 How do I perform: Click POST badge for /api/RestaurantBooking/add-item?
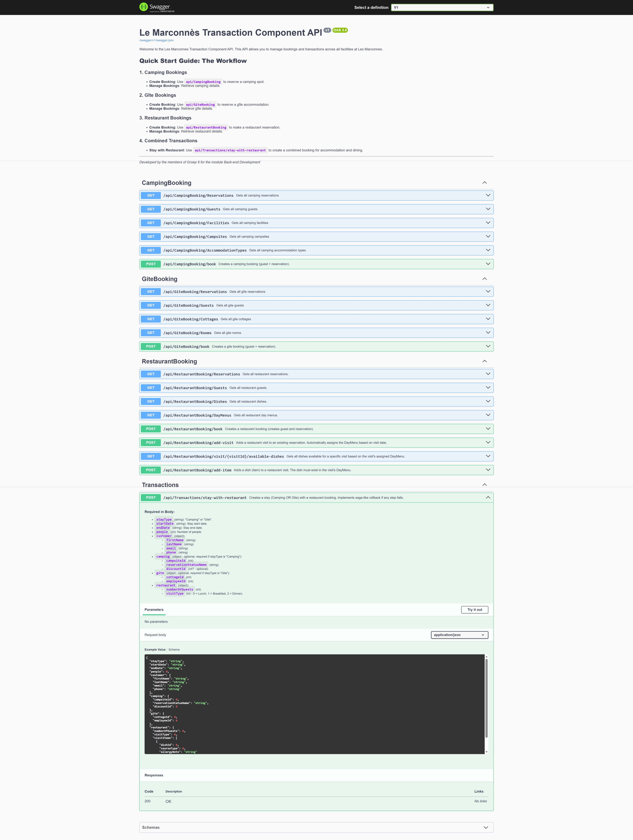pos(151,470)
